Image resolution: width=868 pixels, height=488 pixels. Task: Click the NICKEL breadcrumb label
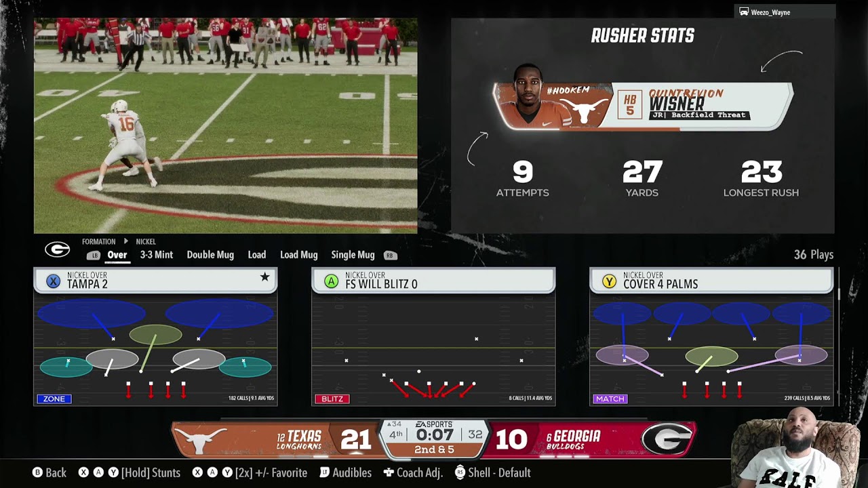coord(146,241)
